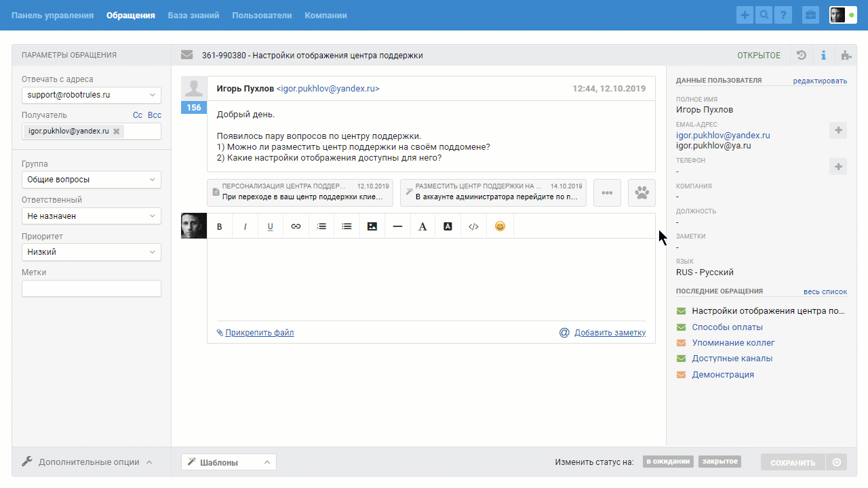Open the search magnifier icon
Screen dimensions: 868x488
point(764,15)
